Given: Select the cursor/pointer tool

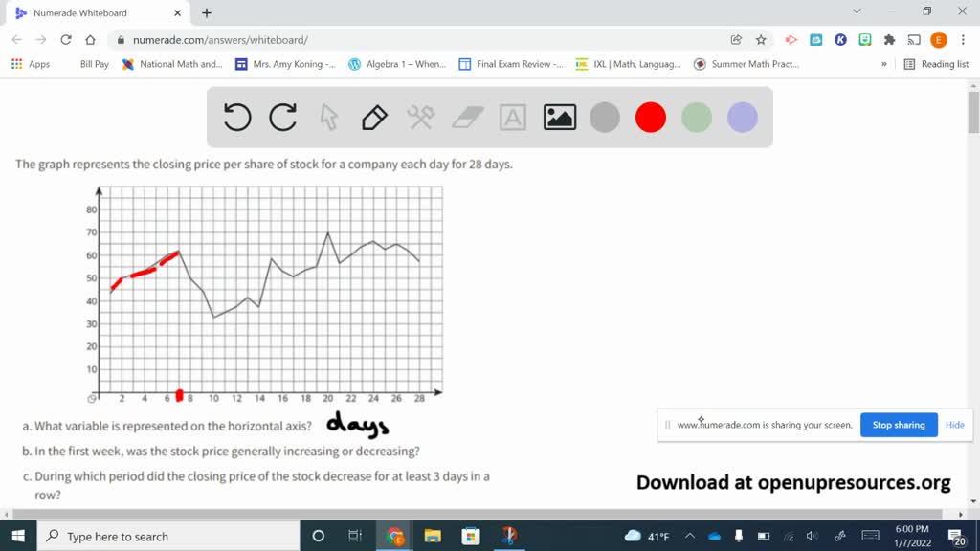Looking at the screenshot, I should pos(327,117).
